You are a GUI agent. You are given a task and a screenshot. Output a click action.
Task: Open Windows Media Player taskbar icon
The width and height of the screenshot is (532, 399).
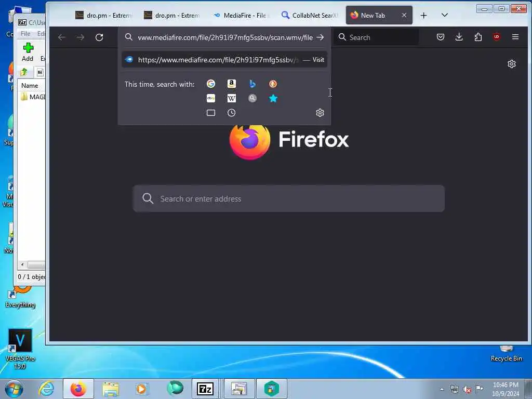coord(141,389)
